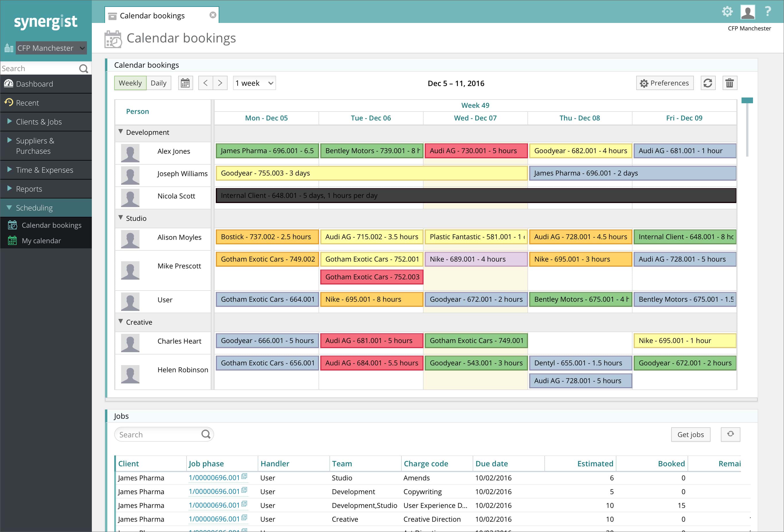Click Nike 689.001 4 hours booking
Screen dimensions: 784x532
[x=476, y=259]
